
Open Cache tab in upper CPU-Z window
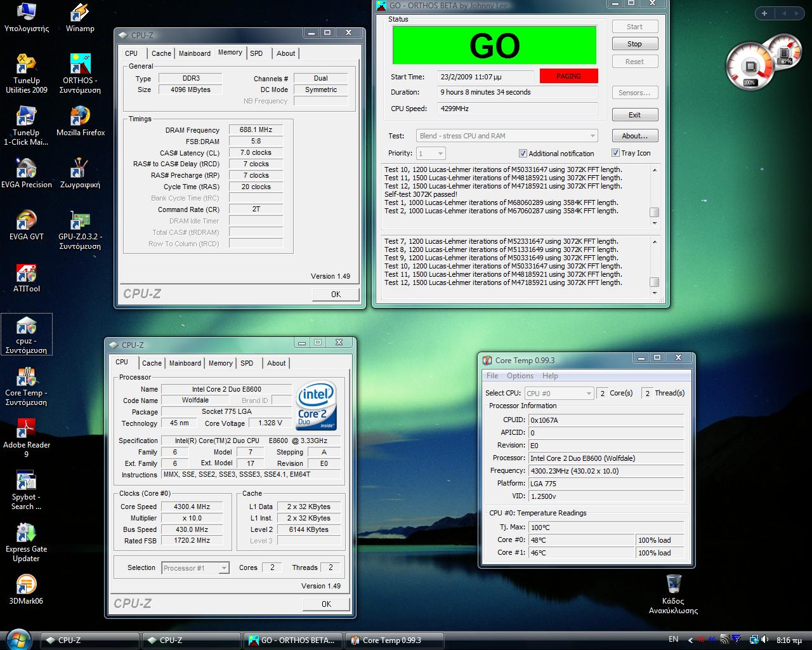161,53
